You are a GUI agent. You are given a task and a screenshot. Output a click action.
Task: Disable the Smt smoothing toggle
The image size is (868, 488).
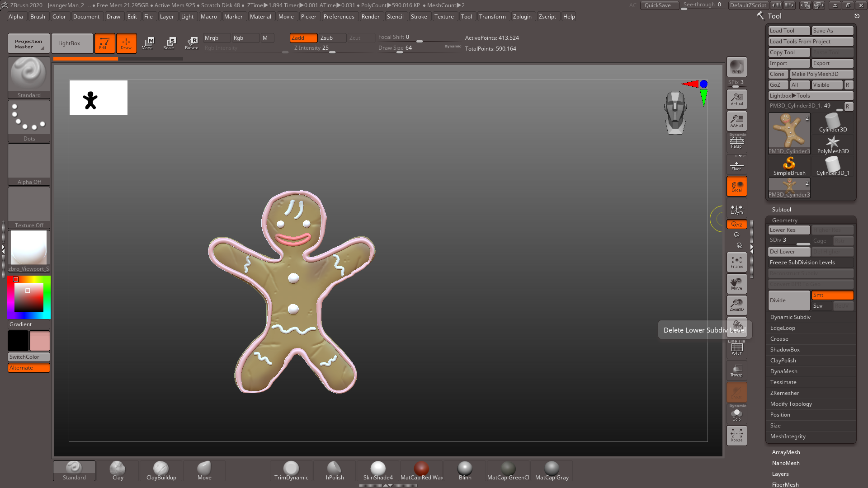tap(832, 295)
